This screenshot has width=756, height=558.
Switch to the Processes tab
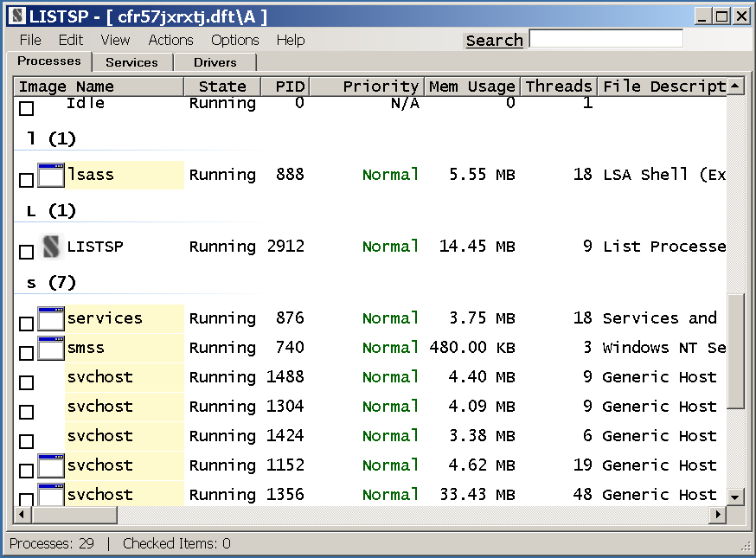(48, 61)
